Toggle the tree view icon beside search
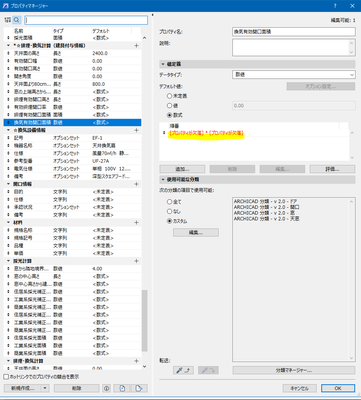This screenshot has width=361, height=400. pyautogui.click(x=8, y=20)
